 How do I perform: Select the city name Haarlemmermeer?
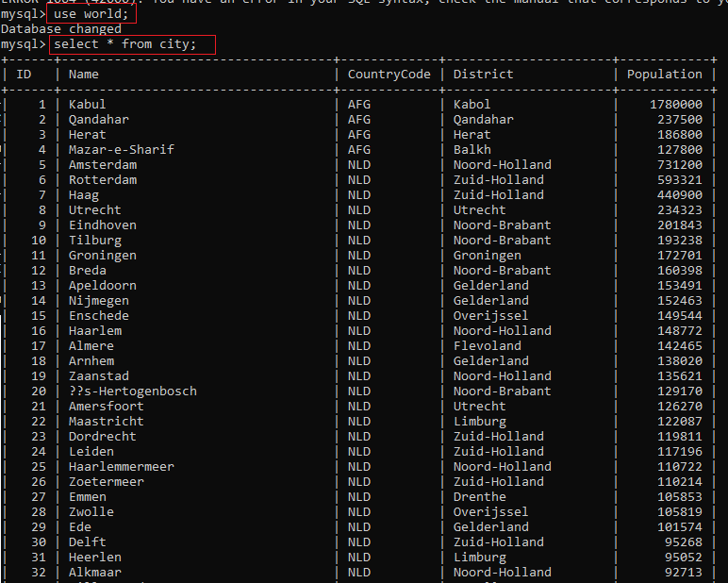click(122, 467)
